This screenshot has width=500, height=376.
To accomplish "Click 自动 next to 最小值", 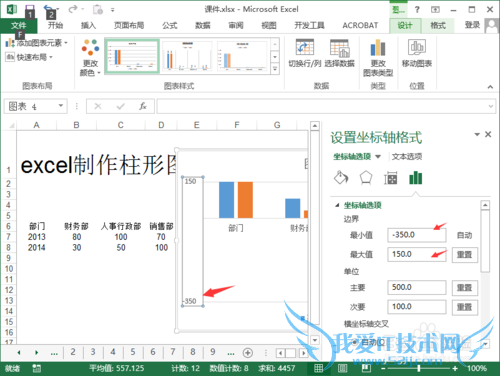I will point(464,235).
